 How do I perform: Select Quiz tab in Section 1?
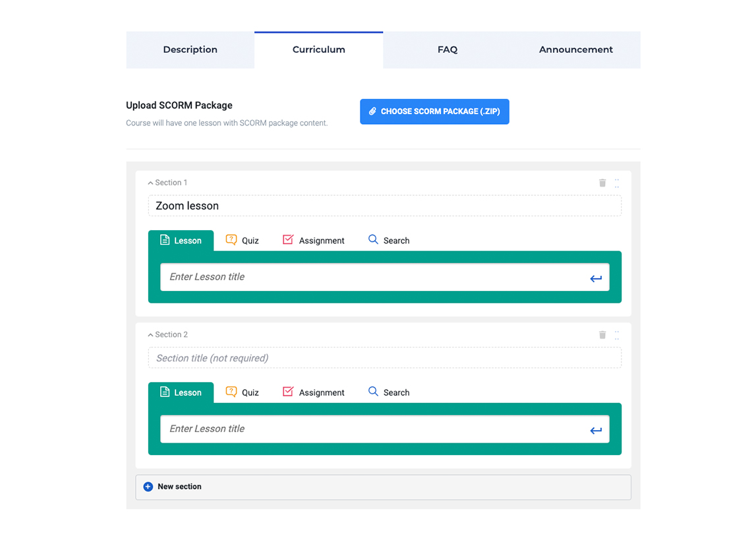click(x=242, y=241)
